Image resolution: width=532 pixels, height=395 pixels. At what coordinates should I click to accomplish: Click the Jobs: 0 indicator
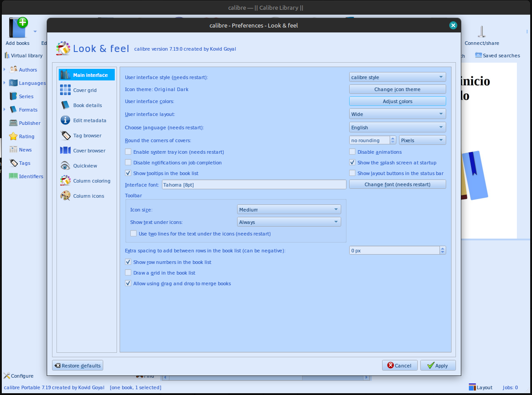(x=510, y=387)
